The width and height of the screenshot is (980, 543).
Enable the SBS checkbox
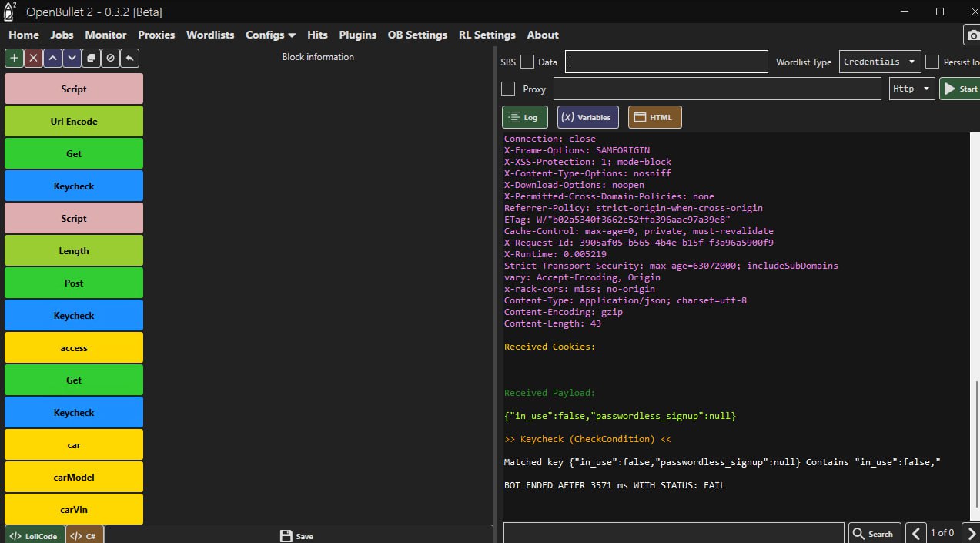click(x=527, y=62)
